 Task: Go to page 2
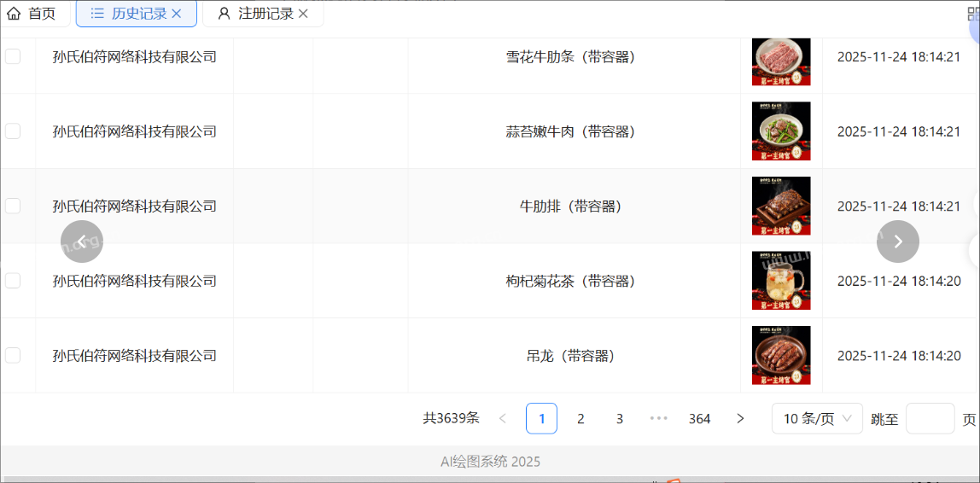[580, 419]
